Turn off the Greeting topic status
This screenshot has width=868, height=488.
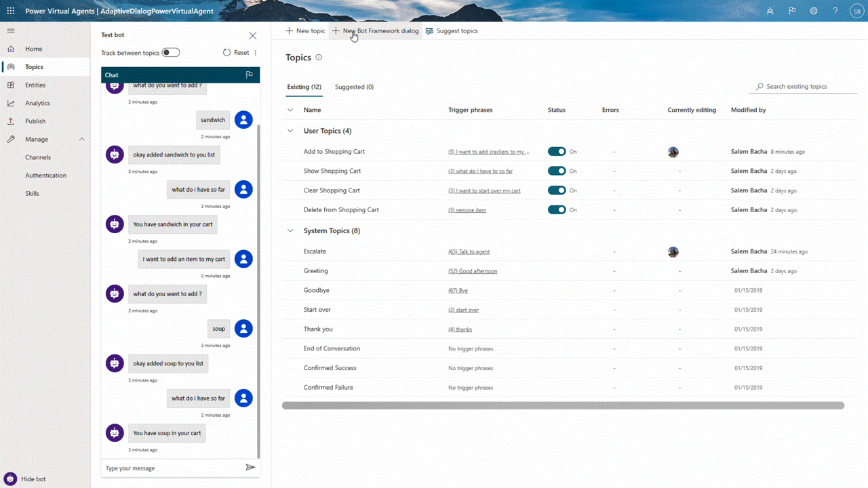pyautogui.click(x=557, y=270)
